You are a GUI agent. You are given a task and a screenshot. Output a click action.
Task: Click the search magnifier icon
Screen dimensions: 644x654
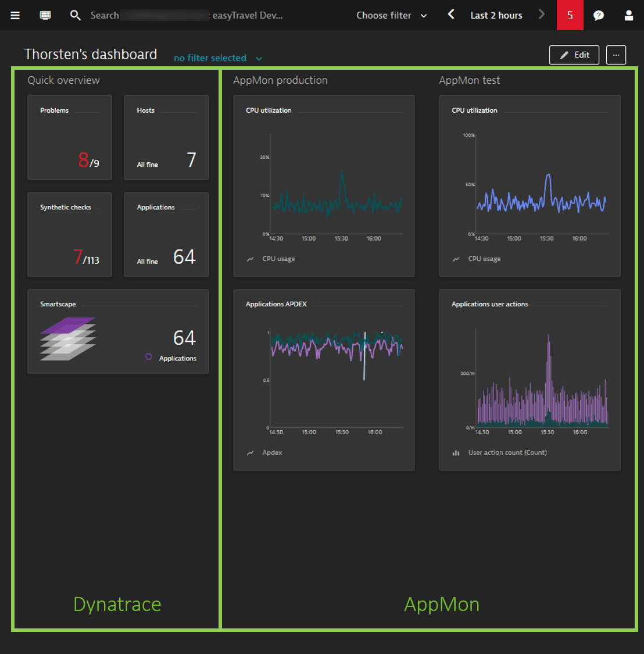[x=75, y=16]
